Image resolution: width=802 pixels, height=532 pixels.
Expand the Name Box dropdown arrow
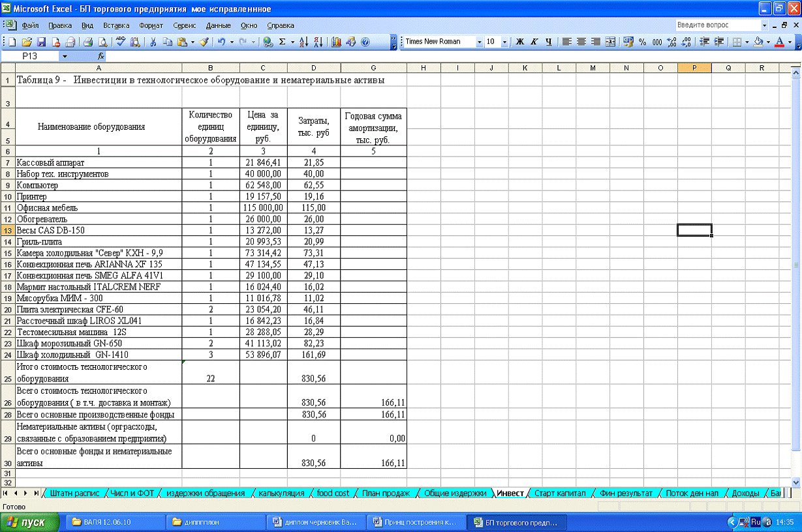(x=65, y=57)
